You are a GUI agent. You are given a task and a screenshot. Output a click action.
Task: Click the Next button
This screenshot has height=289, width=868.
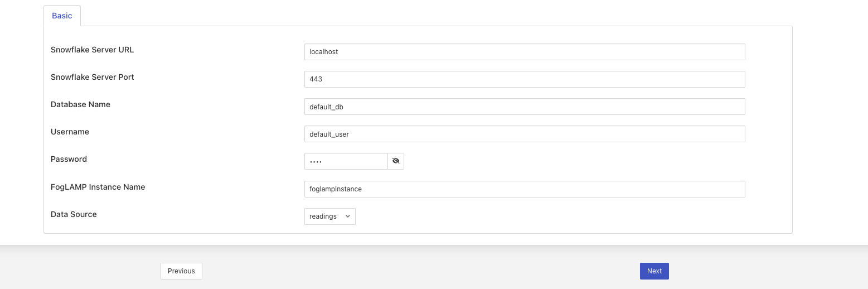click(x=654, y=271)
